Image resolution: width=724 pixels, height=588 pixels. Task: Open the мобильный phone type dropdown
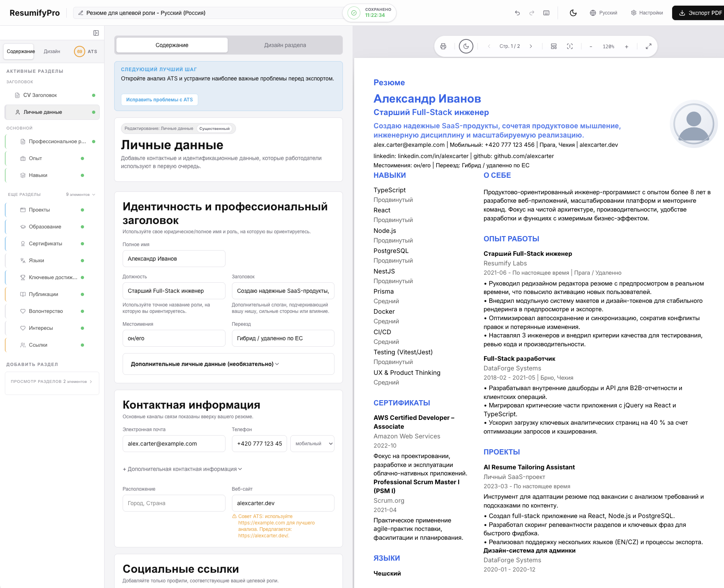click(312, 444)
